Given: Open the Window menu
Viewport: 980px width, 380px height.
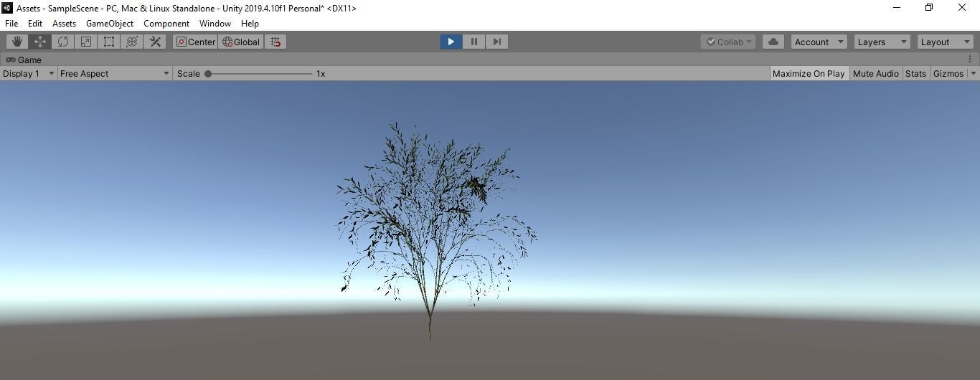Looking at the screenshot, I should tap(215, 23).
